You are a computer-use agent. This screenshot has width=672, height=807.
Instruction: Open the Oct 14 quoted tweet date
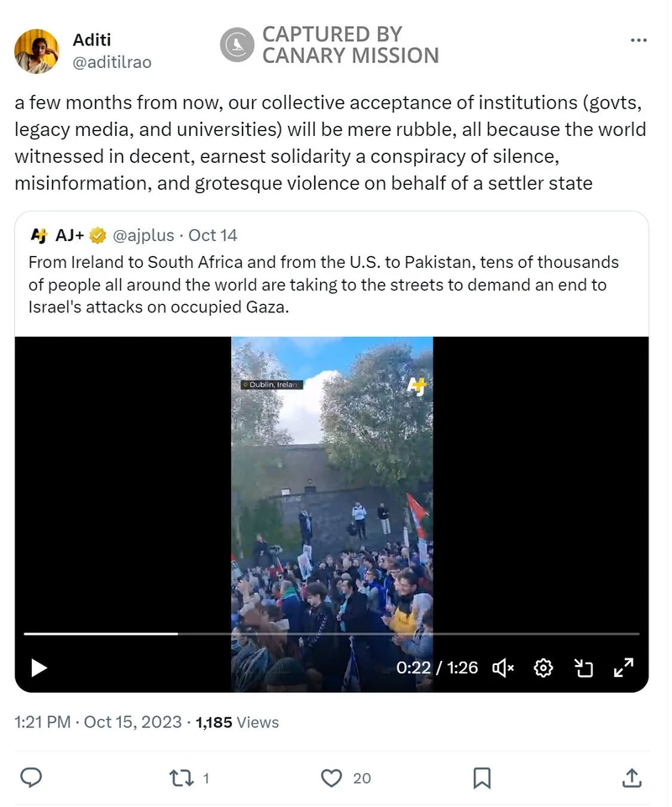pos(213,235)
